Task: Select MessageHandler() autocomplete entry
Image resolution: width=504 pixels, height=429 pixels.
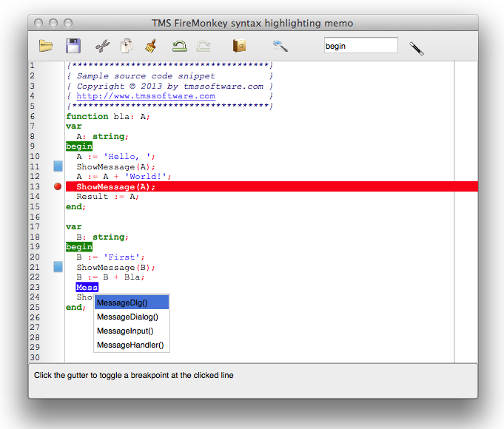Action: click(x=131, y=345)
